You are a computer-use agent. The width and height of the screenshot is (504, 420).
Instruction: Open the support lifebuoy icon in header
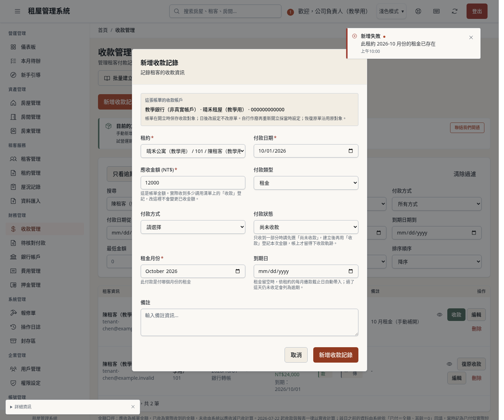click(x=418, y=11)
